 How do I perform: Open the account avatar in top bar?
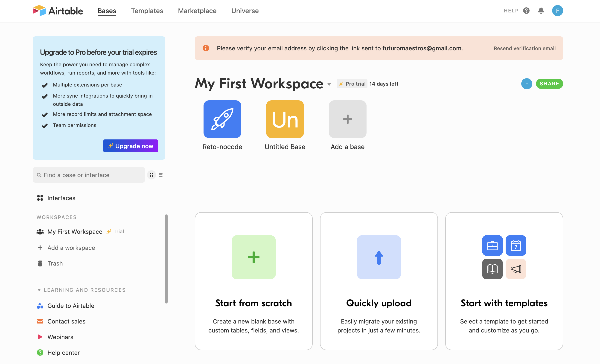557,11
